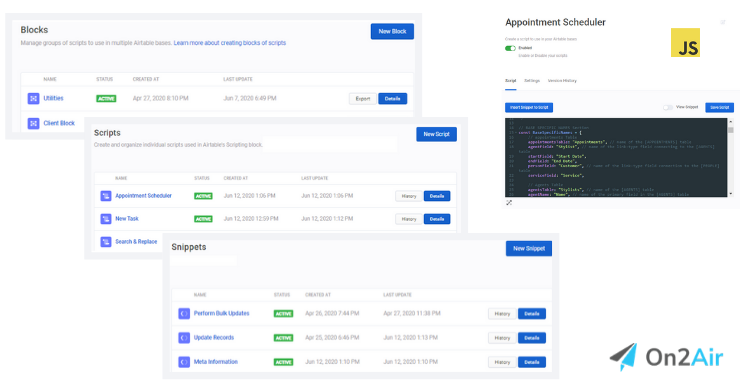
Task: Click the code editor scrollbar down arrow
Action: pos(731,194)
